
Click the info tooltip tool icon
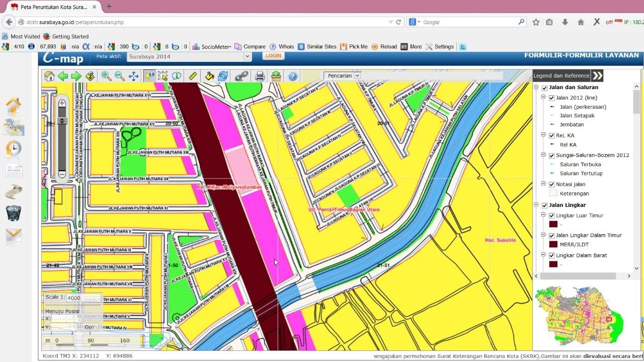176,76
